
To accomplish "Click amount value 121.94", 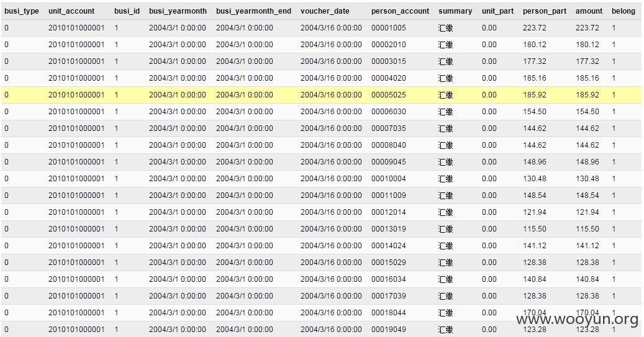I will (587, 212).
